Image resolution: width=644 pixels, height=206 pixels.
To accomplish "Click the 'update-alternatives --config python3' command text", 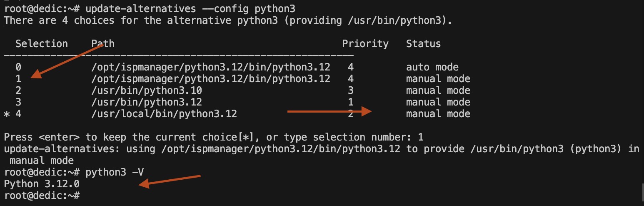I will [x=191, y=9].
